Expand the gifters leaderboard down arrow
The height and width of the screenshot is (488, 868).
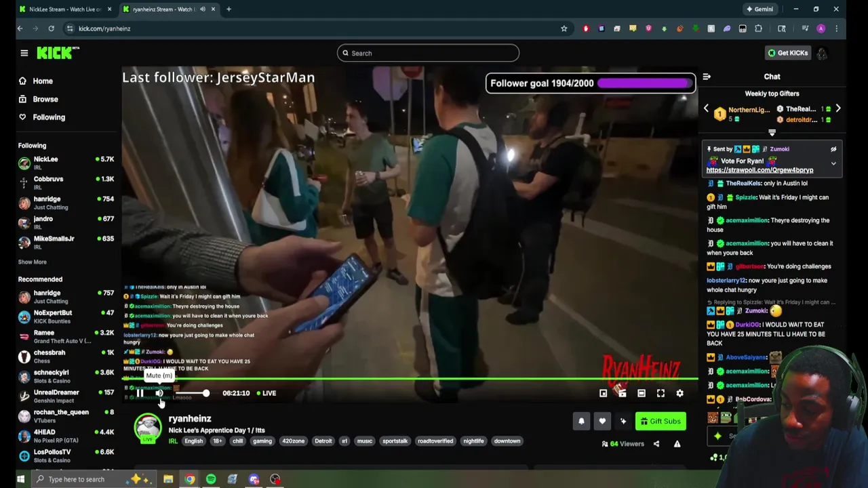coord(772,133)
